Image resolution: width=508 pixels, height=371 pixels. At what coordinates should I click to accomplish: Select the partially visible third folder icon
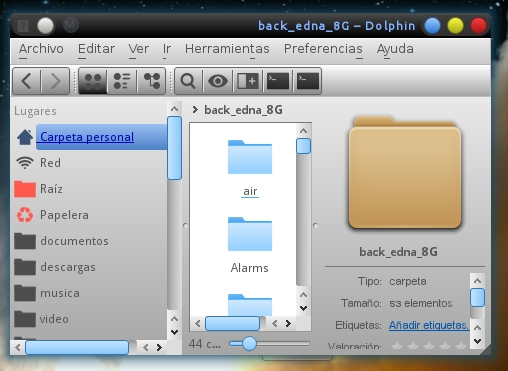250,304
